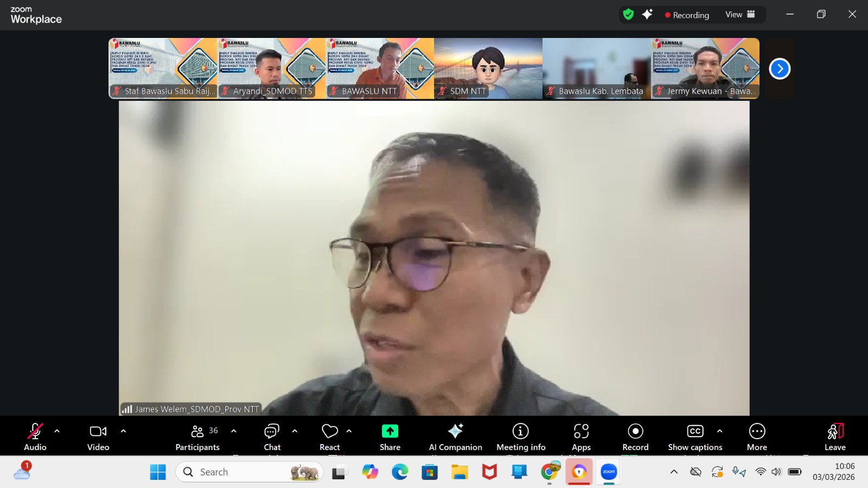Toggle the camera with the Video button

click(98, 437)
